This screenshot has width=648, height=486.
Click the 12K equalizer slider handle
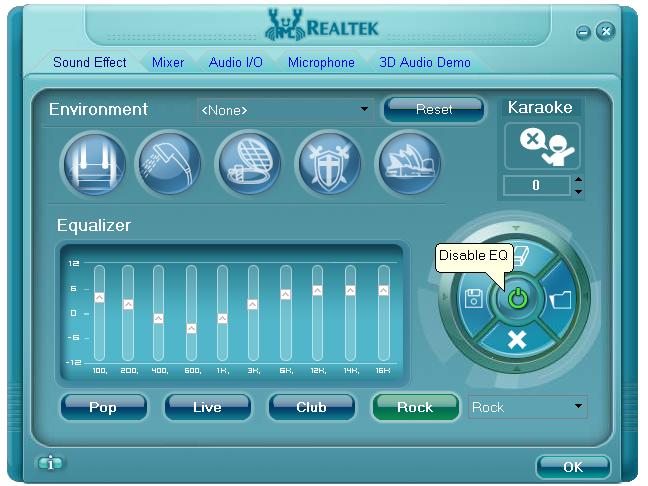pos(317,291)
